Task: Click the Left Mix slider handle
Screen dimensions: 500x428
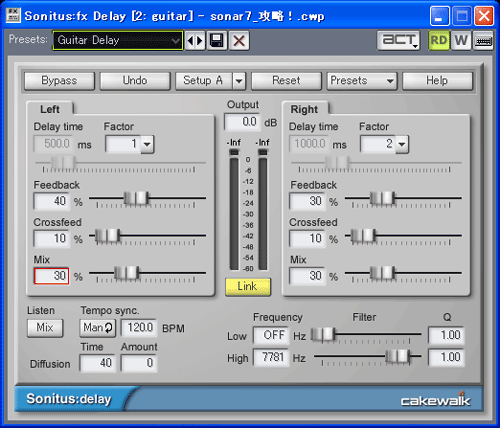Action: click(x=127, y=273)
